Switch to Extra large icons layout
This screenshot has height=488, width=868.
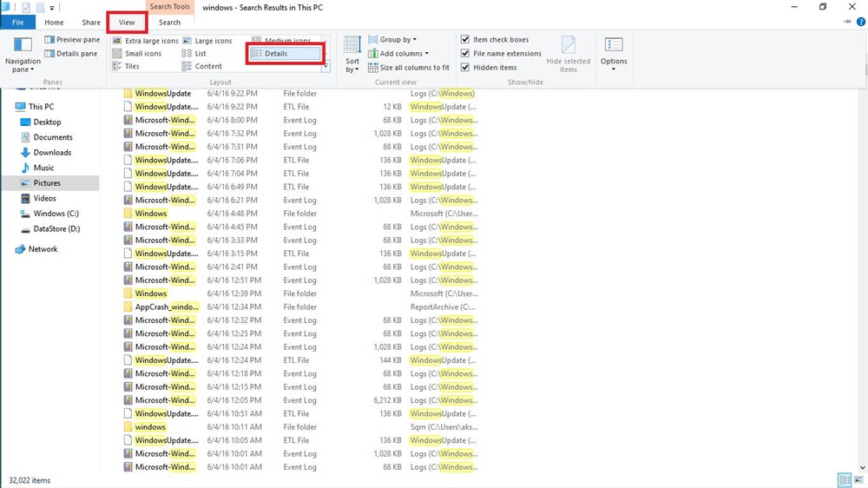click(x=146, y=41)
